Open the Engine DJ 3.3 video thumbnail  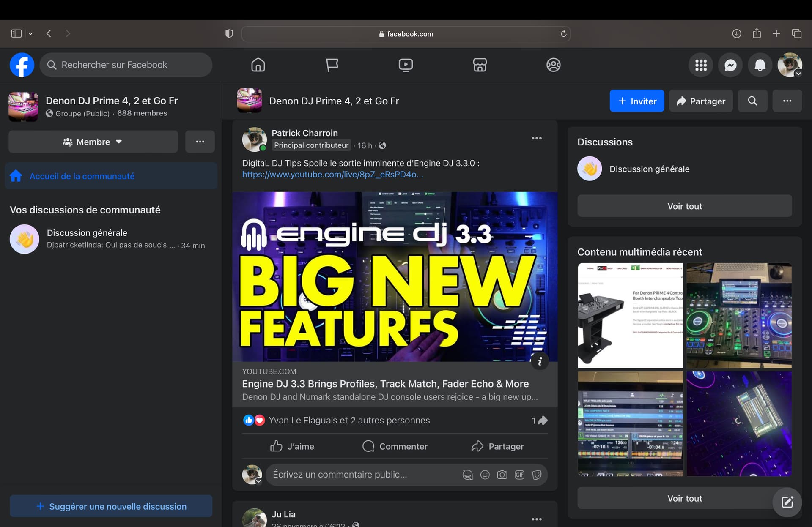pos(395,277)
